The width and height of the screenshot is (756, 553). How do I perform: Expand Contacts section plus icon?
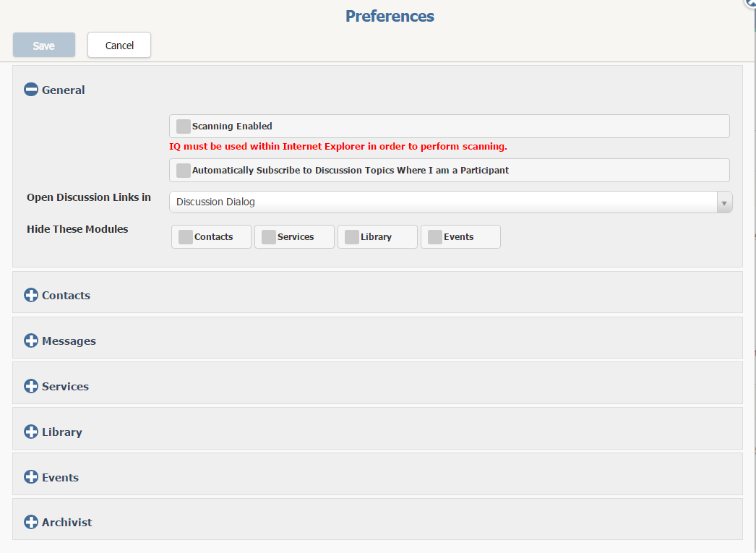pos(31,295)
